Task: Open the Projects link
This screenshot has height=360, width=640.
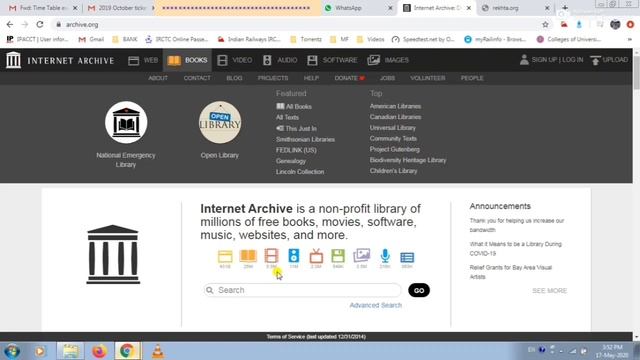Action: [273, 78]
